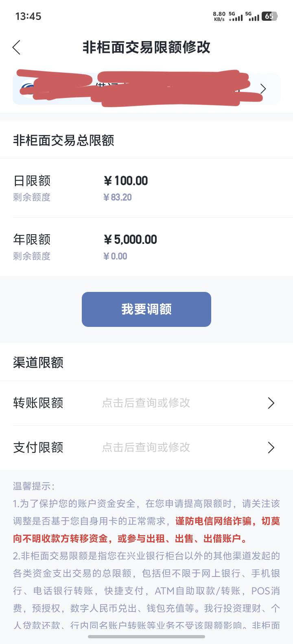Tap the 日限额 amount ¥100.00
The width and height of the screenshot is (293, 644).
click(x=126, y=181)
